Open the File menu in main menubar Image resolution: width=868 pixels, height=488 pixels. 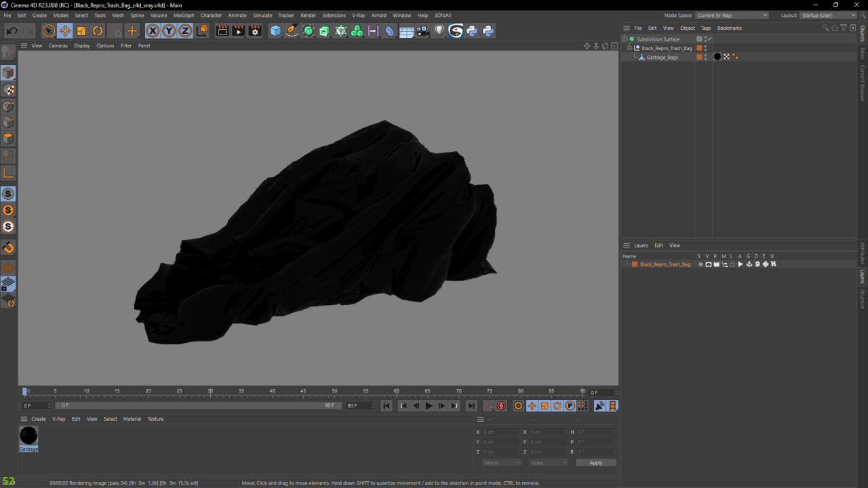[x=7, y=15]
